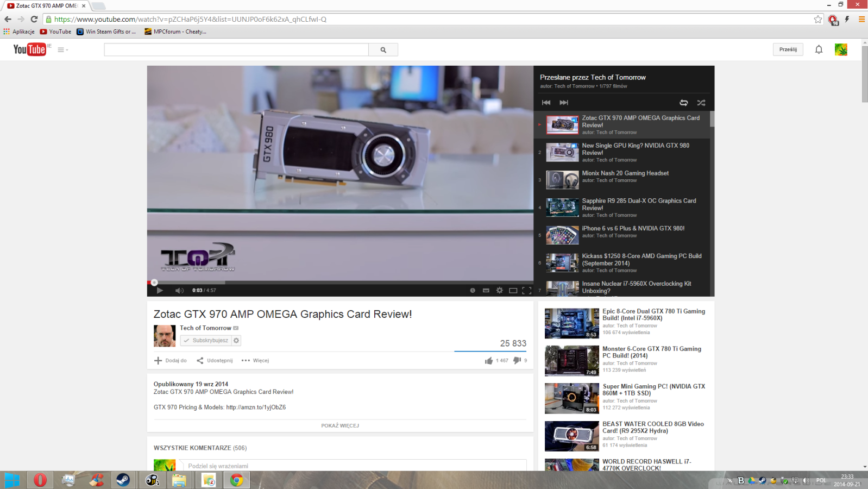This screenshot has width=868, height=489.
Task: Click the page vertical scrollbar
Action: coord(865,73)
